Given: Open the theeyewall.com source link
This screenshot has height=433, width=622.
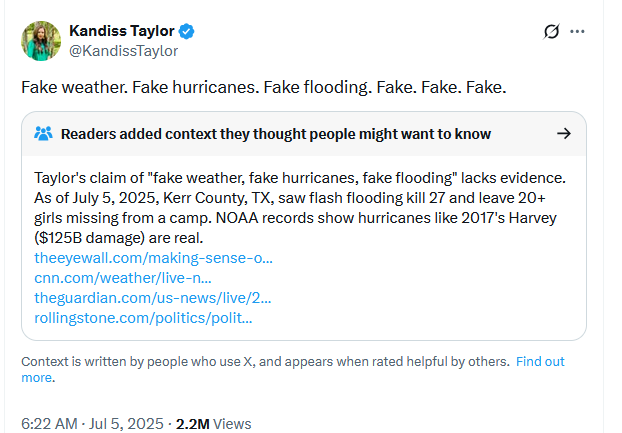Looking at the screenshot, I should (153, 258).
